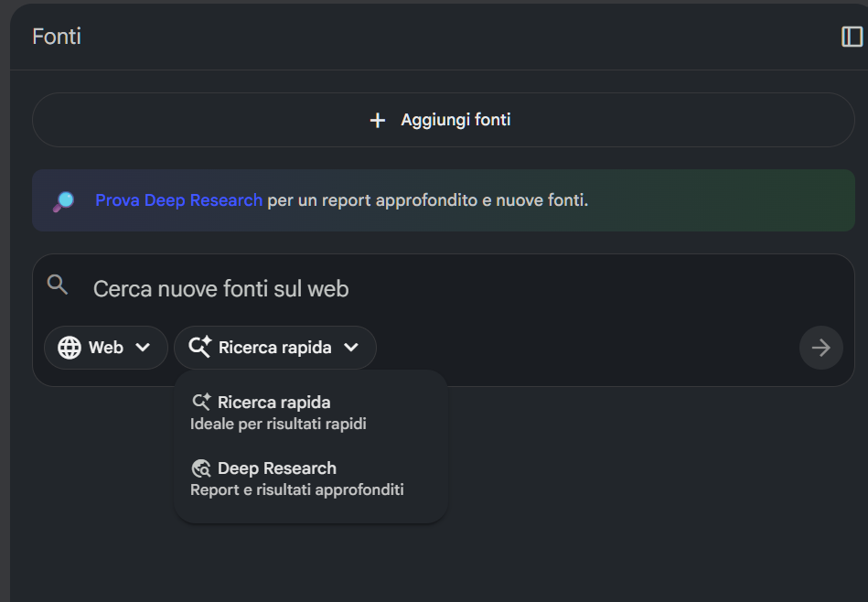This screenshot has height=602, width=868.
Task: Click the Ricerca rapida icon in the menu
Action: pyautogui.click(x=201, y=403)
